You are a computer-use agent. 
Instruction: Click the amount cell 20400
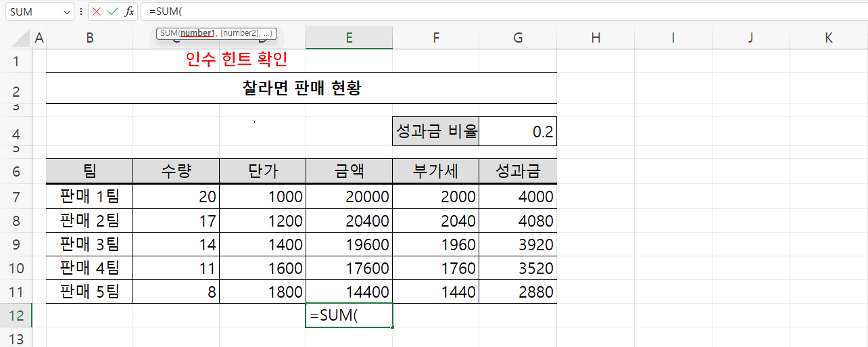click(349, 221)
